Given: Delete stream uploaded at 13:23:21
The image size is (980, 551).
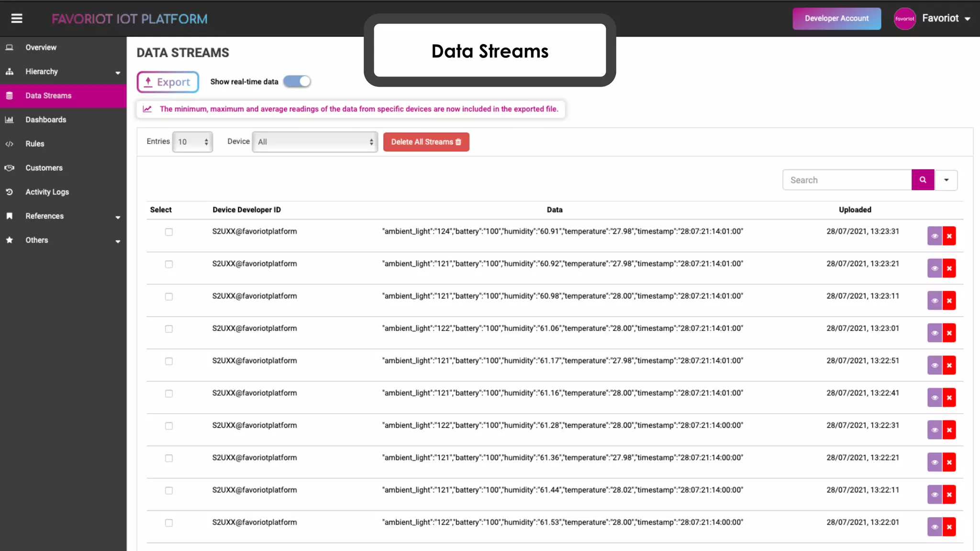Looking at the screenshot, I should (x=949, y=268).
